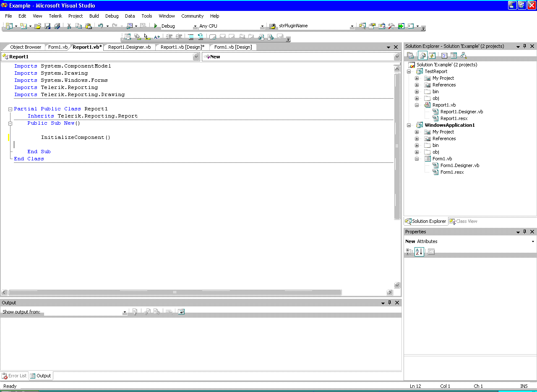Open the New method name dropdown
Screen dimensions: 537x392
click(397, 57)
